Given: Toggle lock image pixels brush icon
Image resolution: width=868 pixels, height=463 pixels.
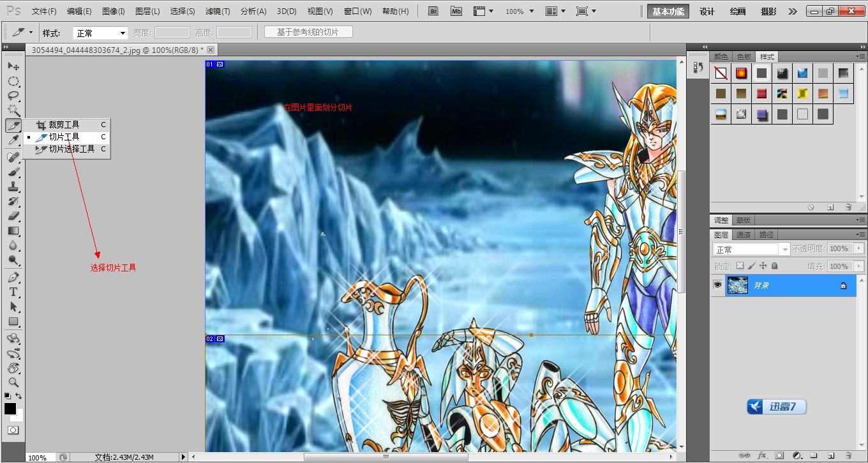Looking at the screenshot, I should [x=751, y=265].
